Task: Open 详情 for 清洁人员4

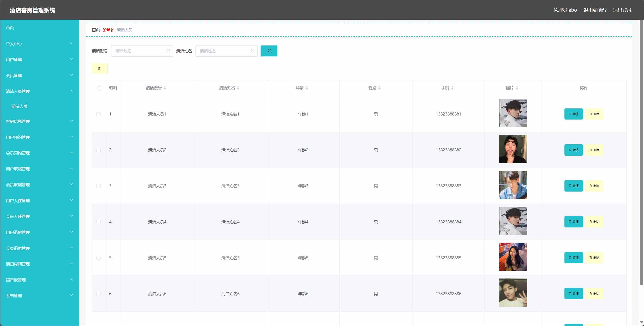Action: coord(574,222)
